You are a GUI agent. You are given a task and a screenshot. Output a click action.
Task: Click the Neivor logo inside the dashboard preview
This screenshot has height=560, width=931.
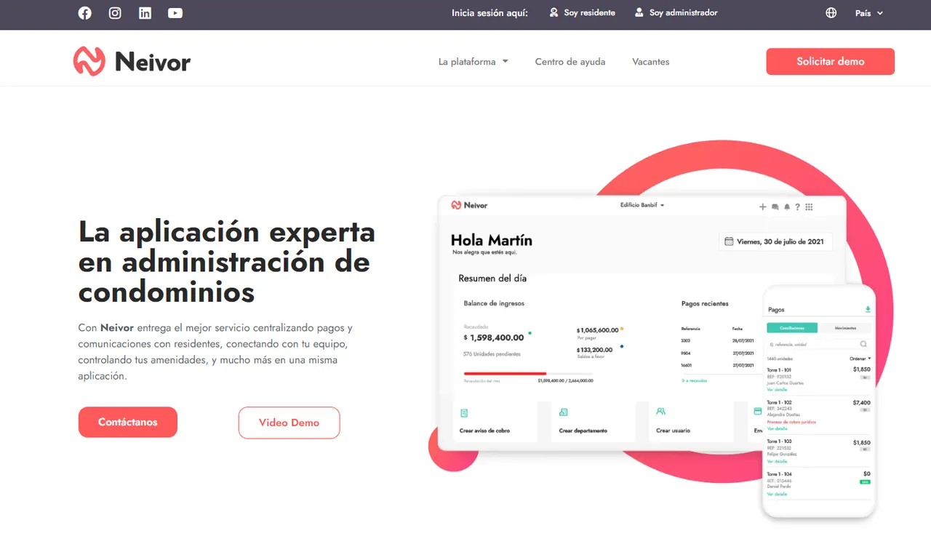click(469, 205)
